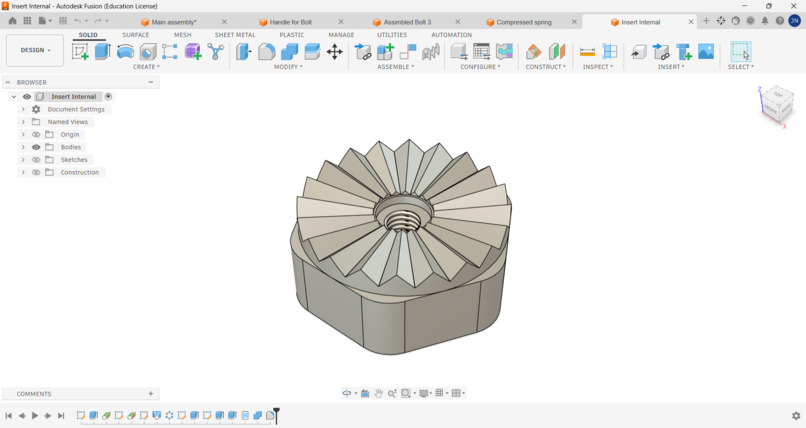Select the Offset Face tool
The image size is (806, 428).
click(x=312, y=51)
